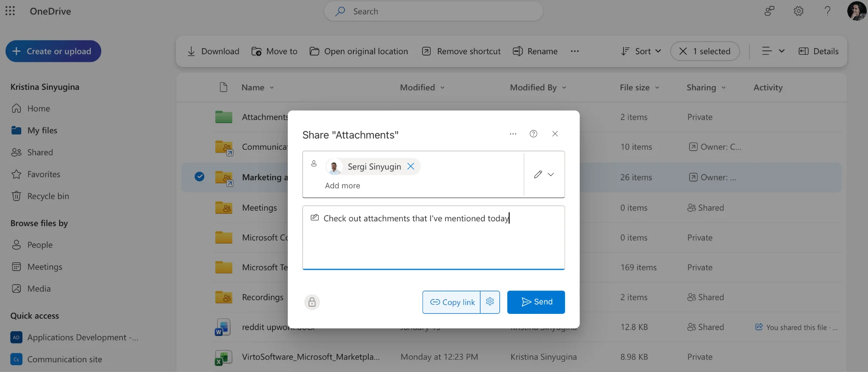The width and height of the screenshot is (868, 372).
Task: Click Move to in the toolbar
Action: point(275,51)
